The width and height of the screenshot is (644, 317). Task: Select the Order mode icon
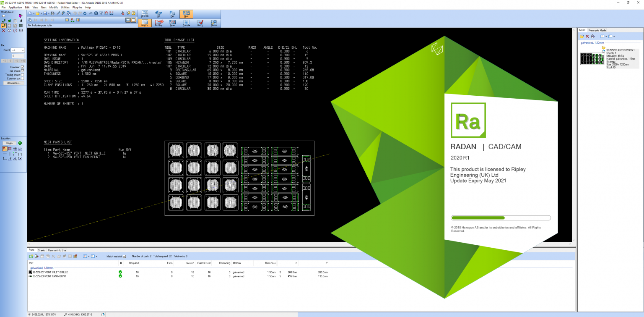[x=172, y=23]
